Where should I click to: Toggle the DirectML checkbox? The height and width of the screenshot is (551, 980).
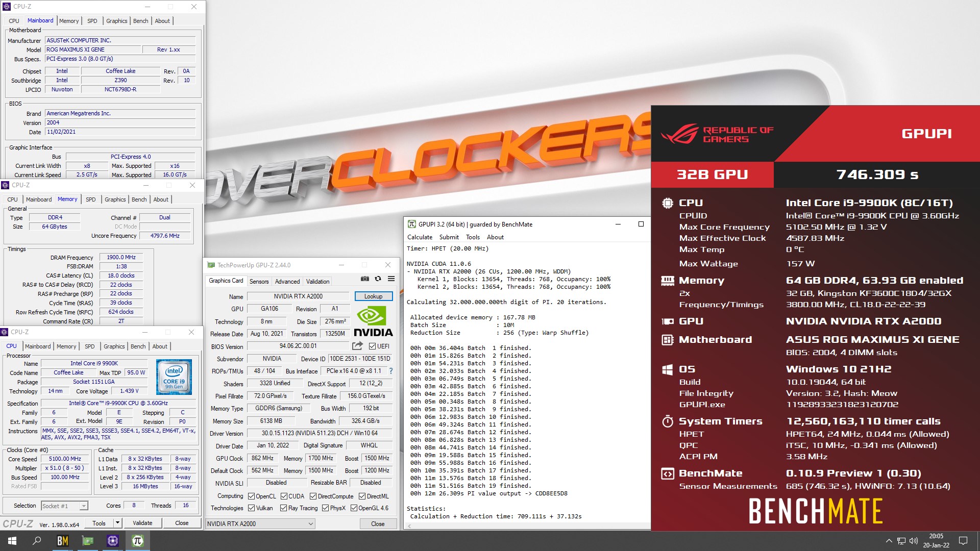pos(362,496)
